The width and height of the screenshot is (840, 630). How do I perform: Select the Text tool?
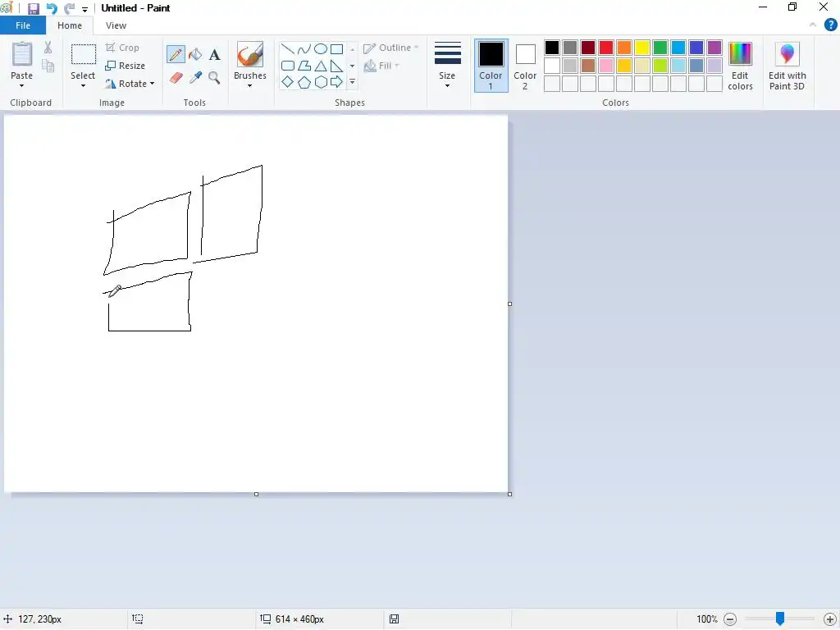tap(214, 54)
